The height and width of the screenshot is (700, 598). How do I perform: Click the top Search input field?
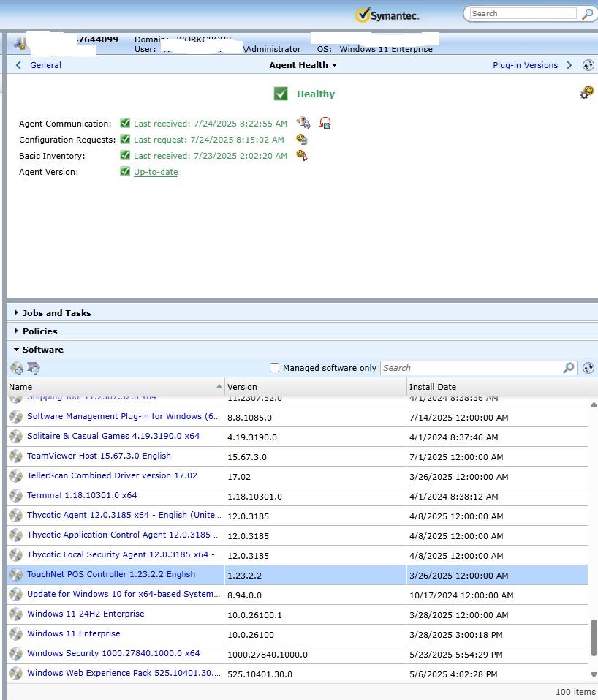[x=523, y=14]
